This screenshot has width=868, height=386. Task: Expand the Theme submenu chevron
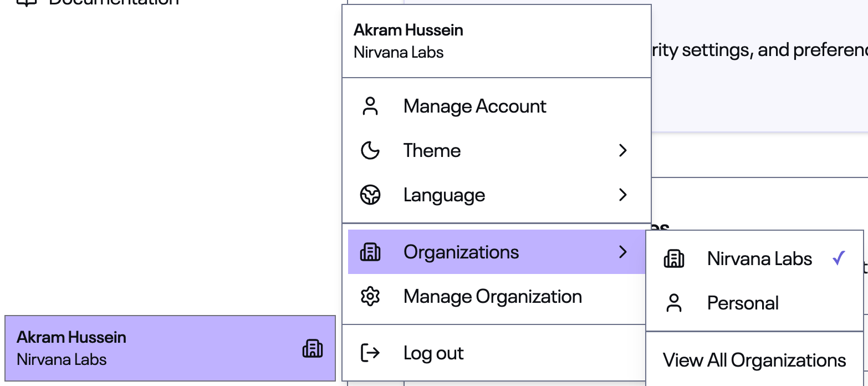pos(622,150)
